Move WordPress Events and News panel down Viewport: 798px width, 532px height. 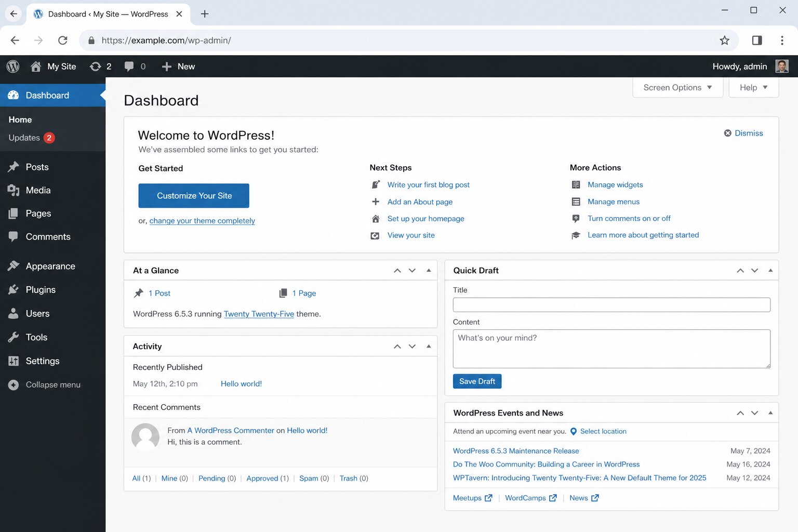(x=755, y=413)
